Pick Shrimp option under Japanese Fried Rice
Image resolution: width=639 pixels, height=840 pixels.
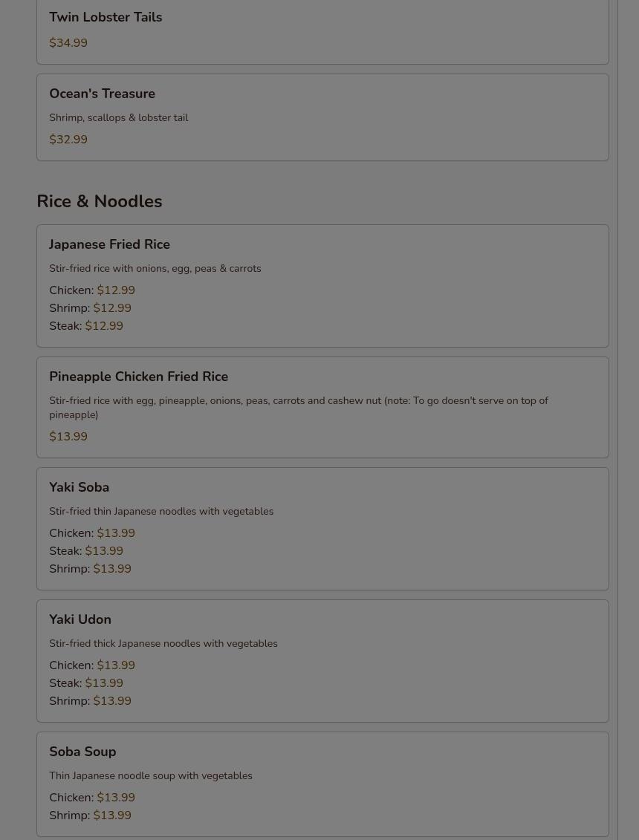pyautogui.click(x=90, y=308)
